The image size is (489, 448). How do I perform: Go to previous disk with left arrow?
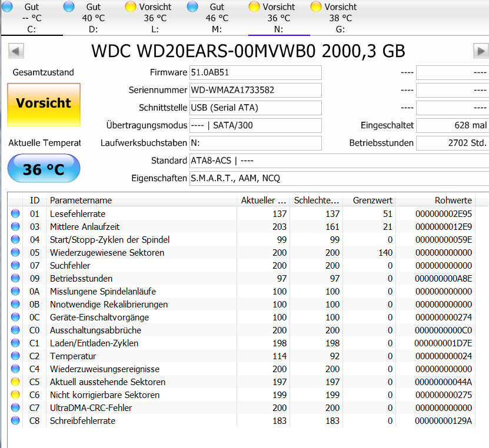pyautogui.click(x=16, y=51)
